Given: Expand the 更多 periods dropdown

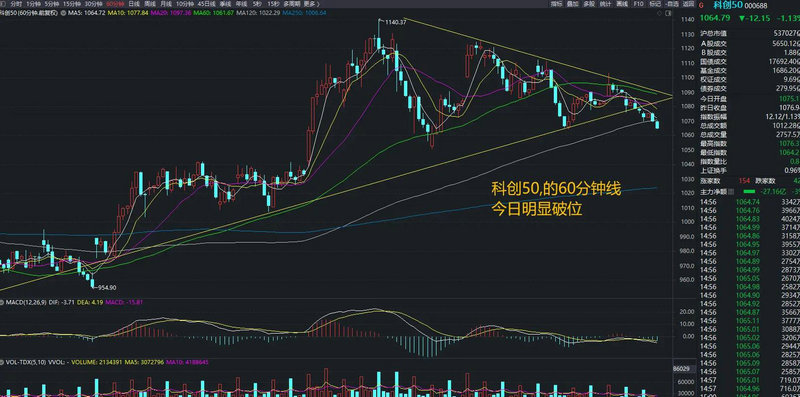Looking at the screenshot, I should (312, 4).
